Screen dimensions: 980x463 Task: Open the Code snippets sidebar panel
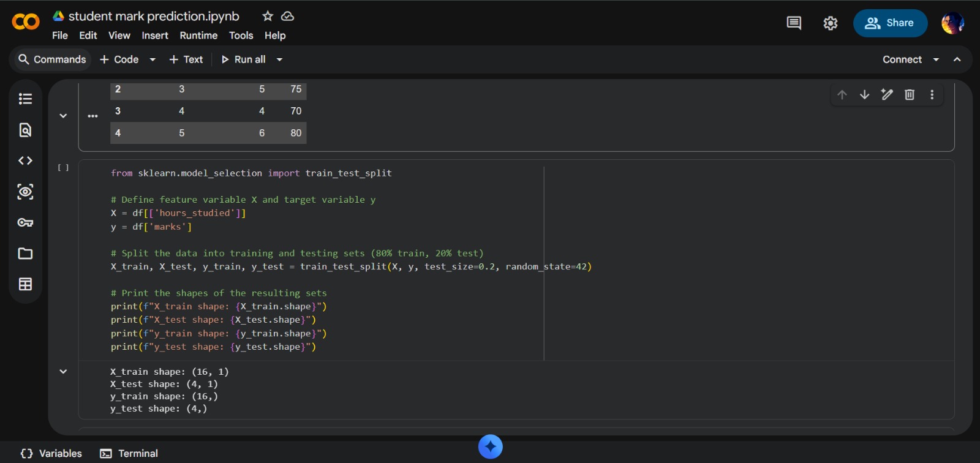(25, 160)
